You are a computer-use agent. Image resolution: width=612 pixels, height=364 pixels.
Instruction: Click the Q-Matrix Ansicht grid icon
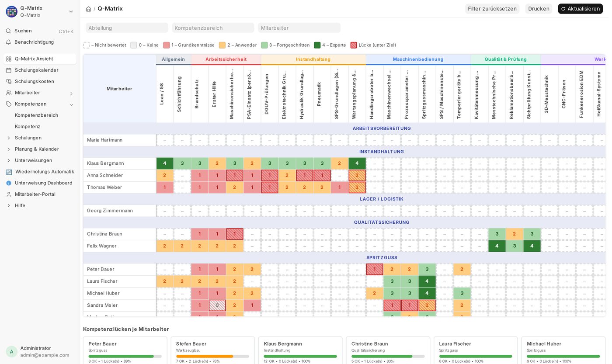(9, 59)
